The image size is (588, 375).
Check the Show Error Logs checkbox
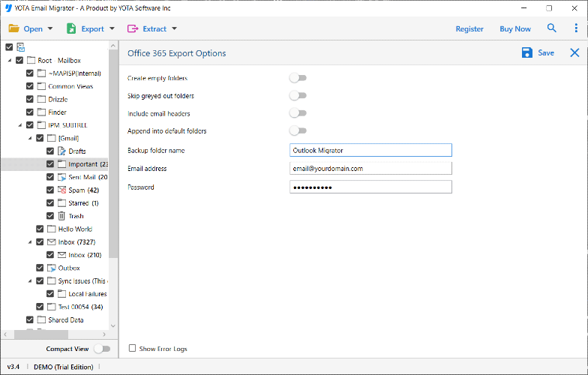pyautogui.click(x=132, y=348)
